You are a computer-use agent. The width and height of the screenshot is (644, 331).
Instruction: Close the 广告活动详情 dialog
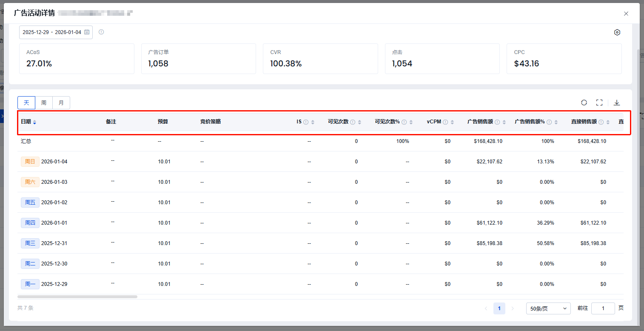[626, 14]
